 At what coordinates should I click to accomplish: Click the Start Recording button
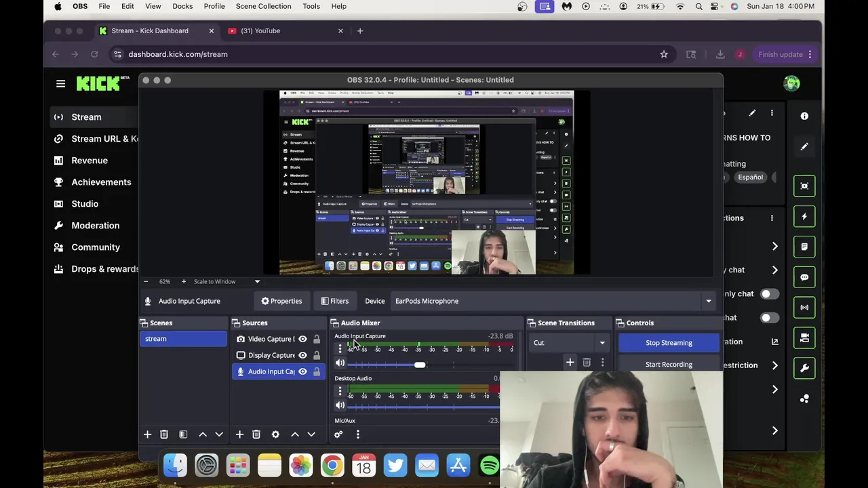point(669,365)
